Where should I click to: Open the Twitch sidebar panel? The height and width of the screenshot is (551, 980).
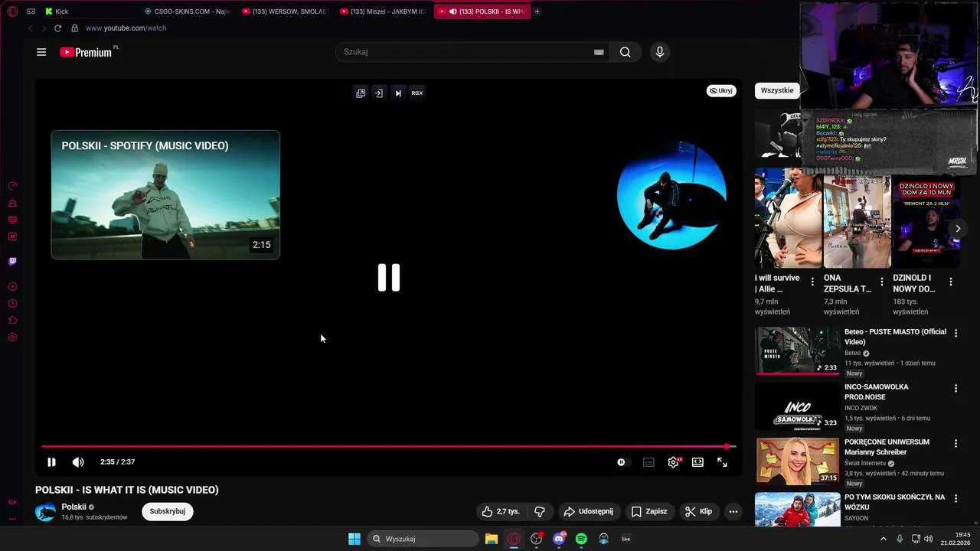pos(12,261)
